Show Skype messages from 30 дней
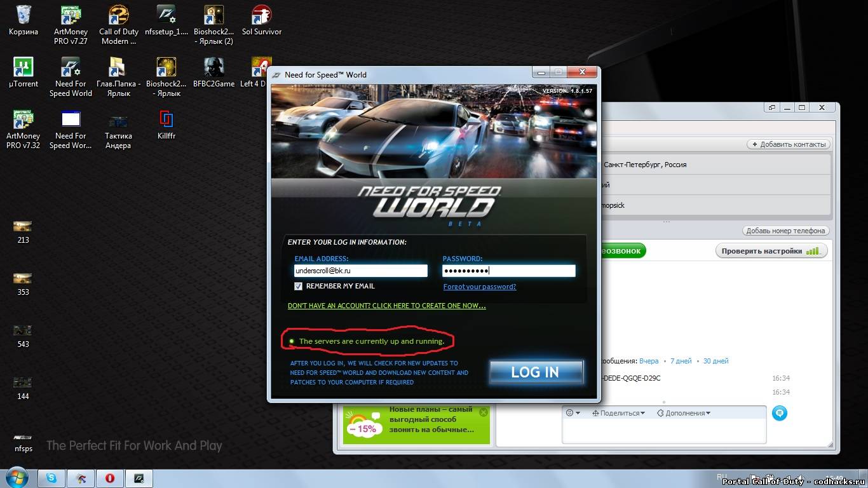 click(x=715, y=361)
